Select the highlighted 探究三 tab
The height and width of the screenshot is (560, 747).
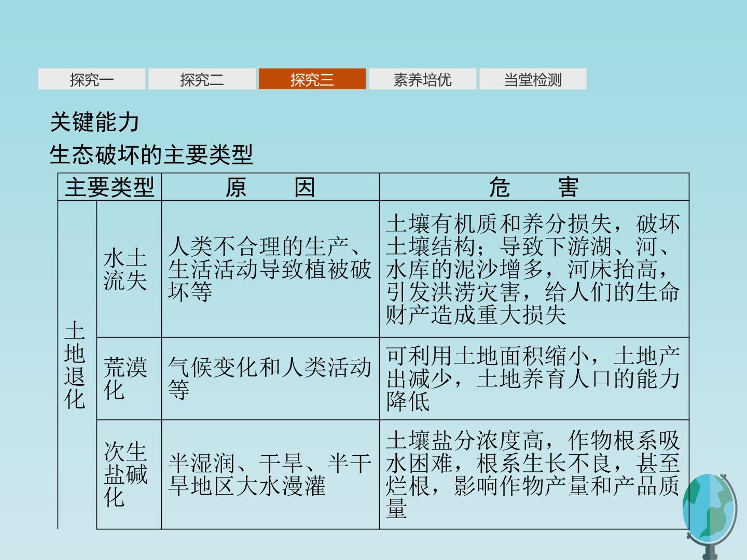tap(312, 79)
